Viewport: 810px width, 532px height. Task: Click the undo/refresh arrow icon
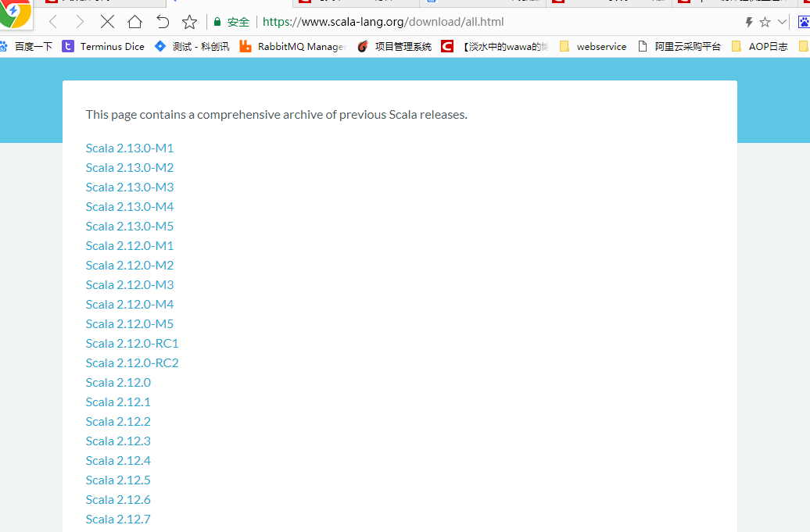[162, 22]
